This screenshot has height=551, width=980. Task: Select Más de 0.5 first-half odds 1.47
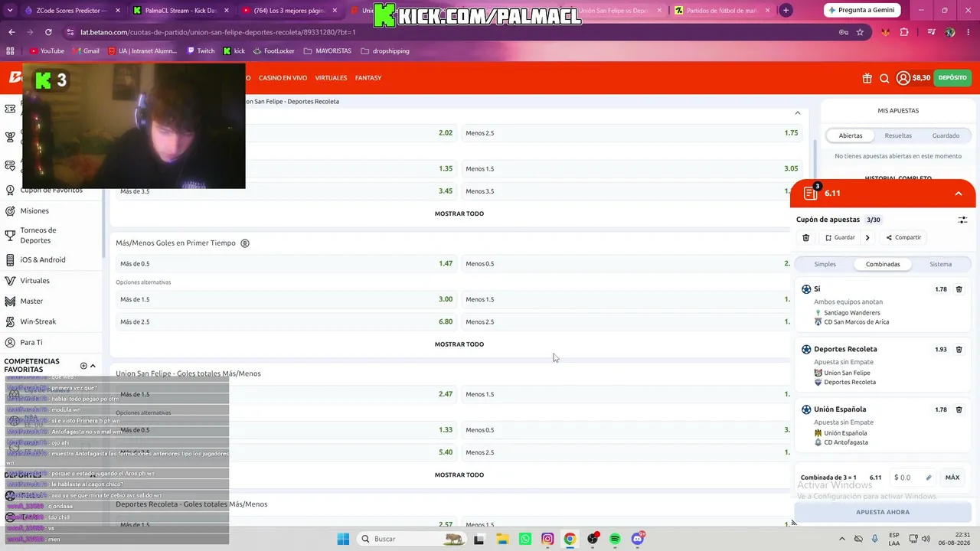pyautogui.click(x=286, y=264)
